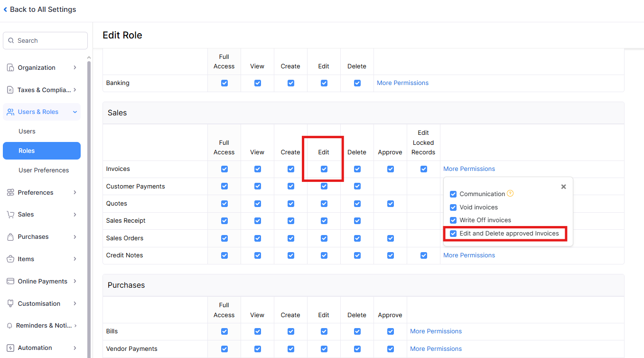Toggle Communication permission checkbox
644x358 pixels.
453,194
